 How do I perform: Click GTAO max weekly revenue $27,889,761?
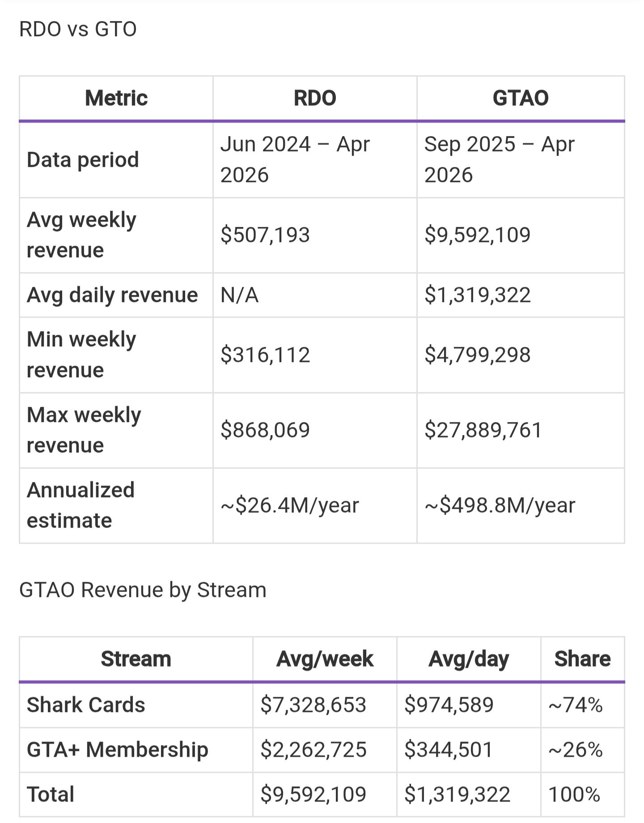483,430
